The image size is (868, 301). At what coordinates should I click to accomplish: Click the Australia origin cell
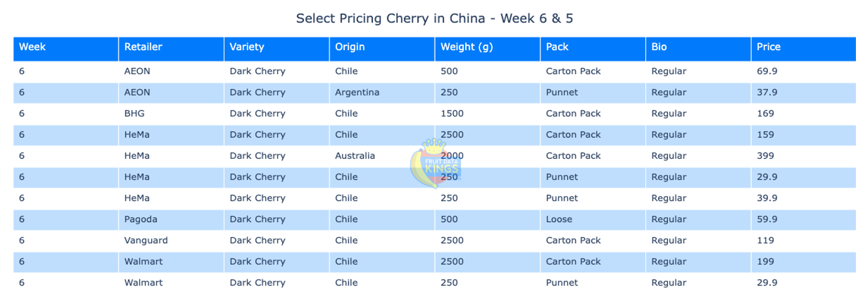[355, 156]
